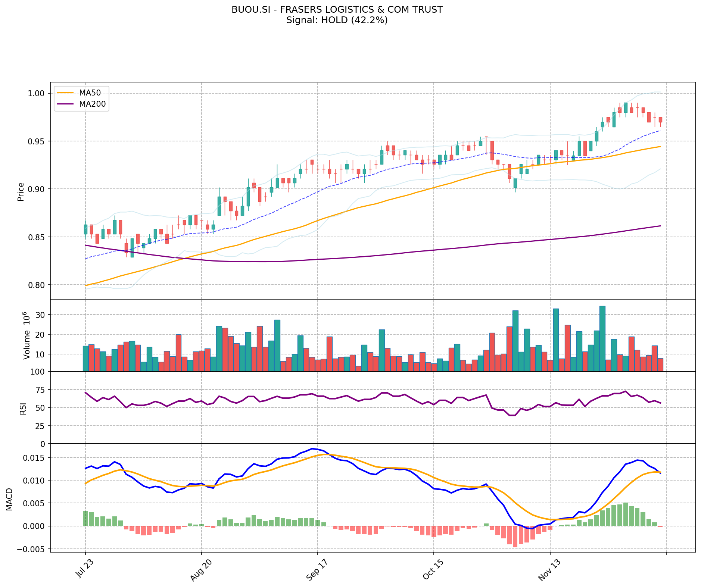701x588 pixels.
Task: Select the MA50 legend label
Action: 90,93
